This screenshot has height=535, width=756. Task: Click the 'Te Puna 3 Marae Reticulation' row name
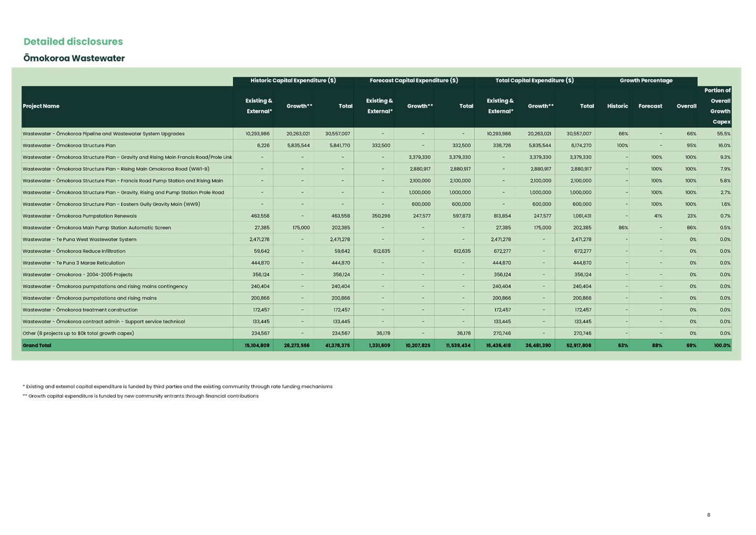pyautogui.click(x=74, y=263)
